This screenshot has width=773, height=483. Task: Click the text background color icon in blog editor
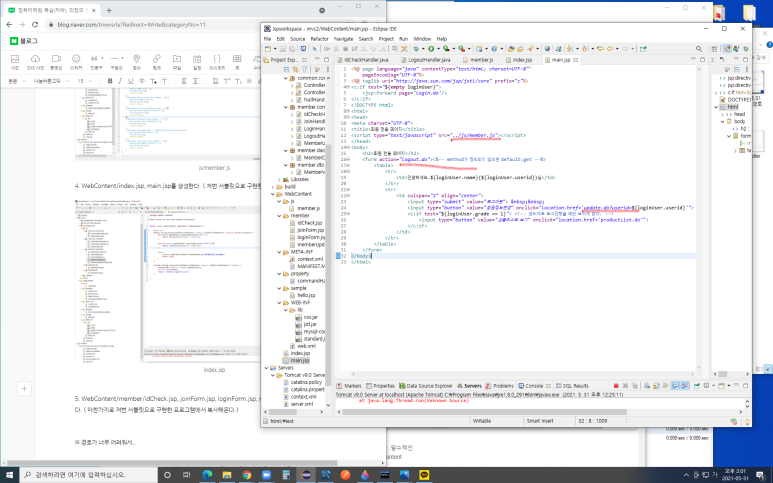click(164, 81)
